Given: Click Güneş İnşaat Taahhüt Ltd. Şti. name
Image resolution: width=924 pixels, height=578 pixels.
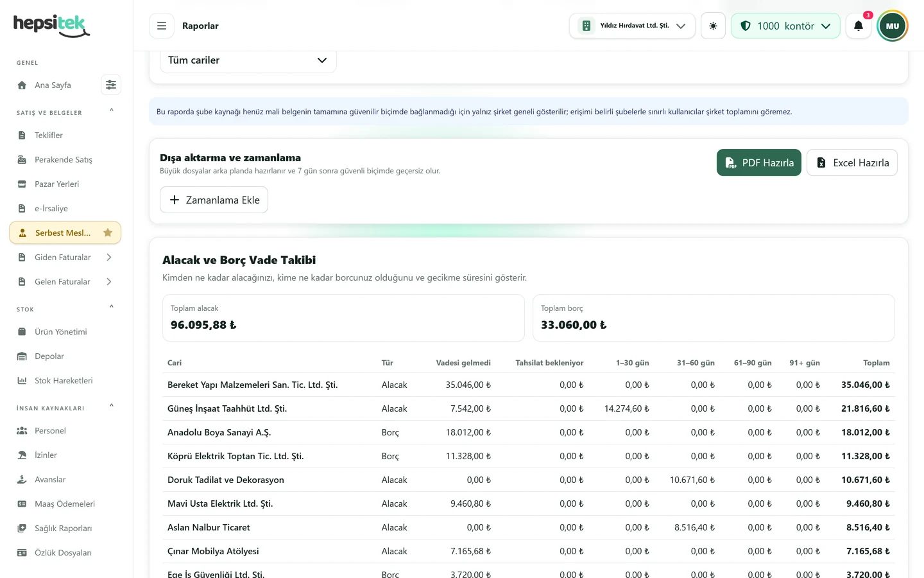Looking at the screenshot, I should (x=227, y=408).
